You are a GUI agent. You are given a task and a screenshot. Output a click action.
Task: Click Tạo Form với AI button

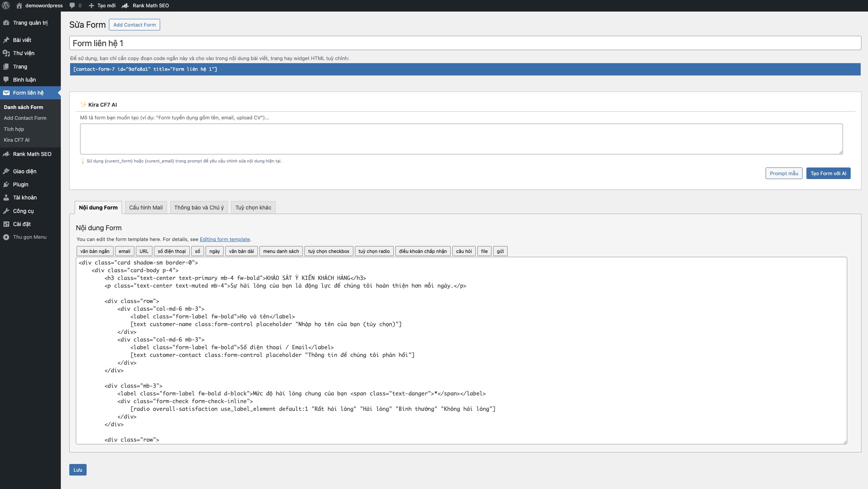point(828,173)
